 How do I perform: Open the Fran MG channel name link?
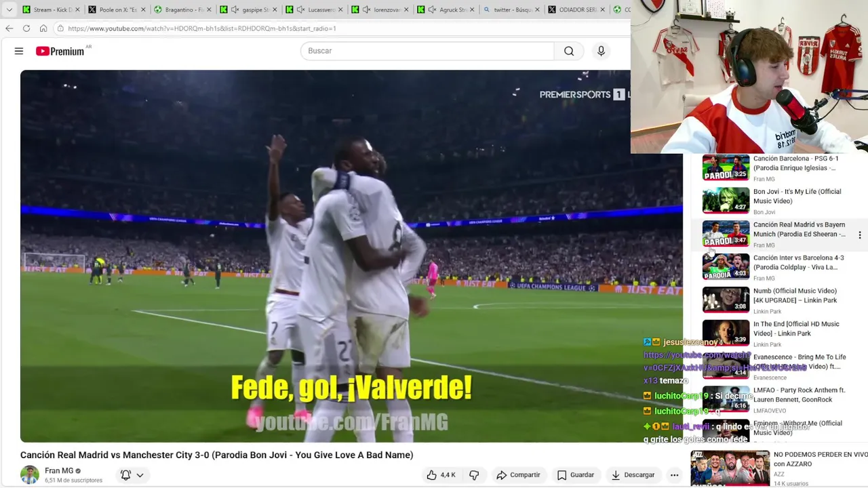point(59,470)
